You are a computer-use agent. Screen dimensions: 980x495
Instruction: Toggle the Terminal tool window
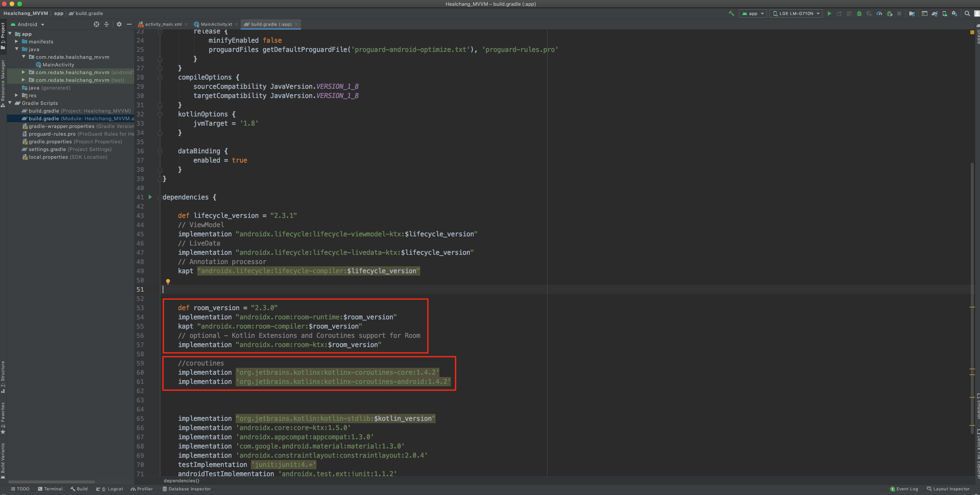[50, 489]
